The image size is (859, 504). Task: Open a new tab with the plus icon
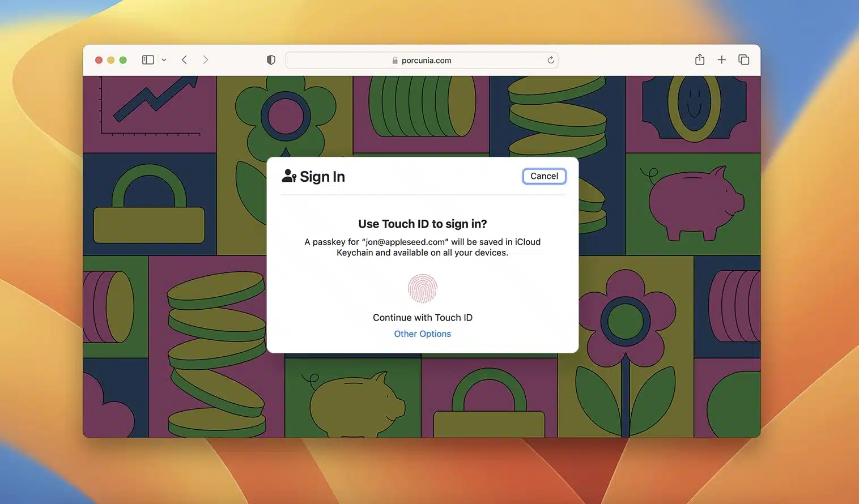pos(721,60)
